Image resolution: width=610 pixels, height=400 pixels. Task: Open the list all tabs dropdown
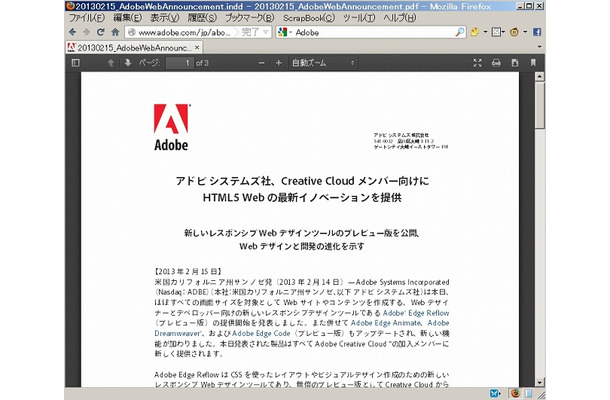click(x=539, y=47)
